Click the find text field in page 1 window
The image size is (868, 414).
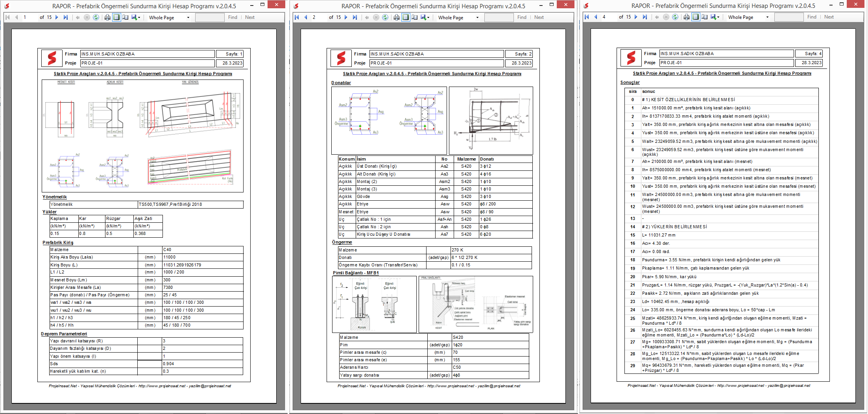(x=210, y=17)
